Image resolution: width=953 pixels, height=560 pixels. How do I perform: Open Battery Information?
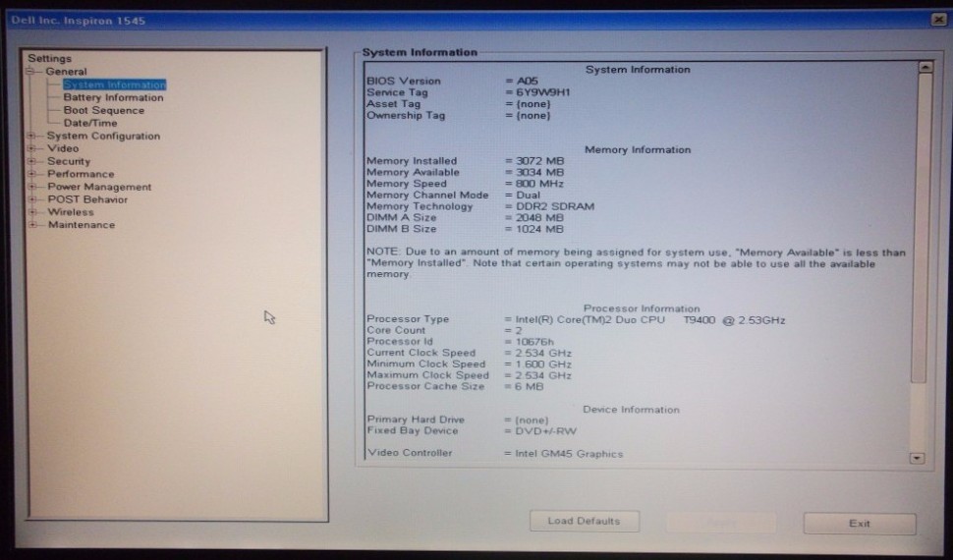(x=113, y=97)
